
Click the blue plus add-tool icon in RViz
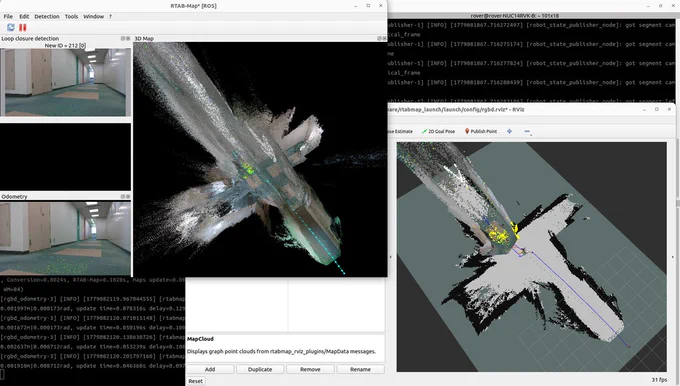[510, 131]
